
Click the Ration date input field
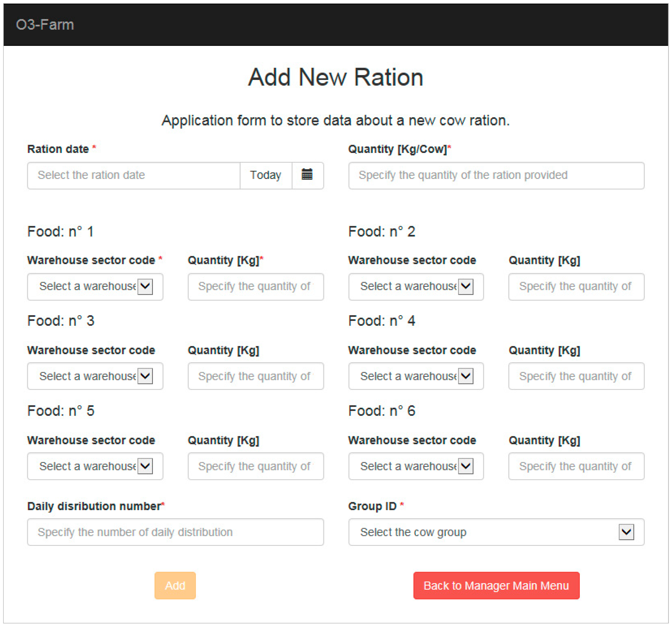pyautogui.click(x=134, y=175)
